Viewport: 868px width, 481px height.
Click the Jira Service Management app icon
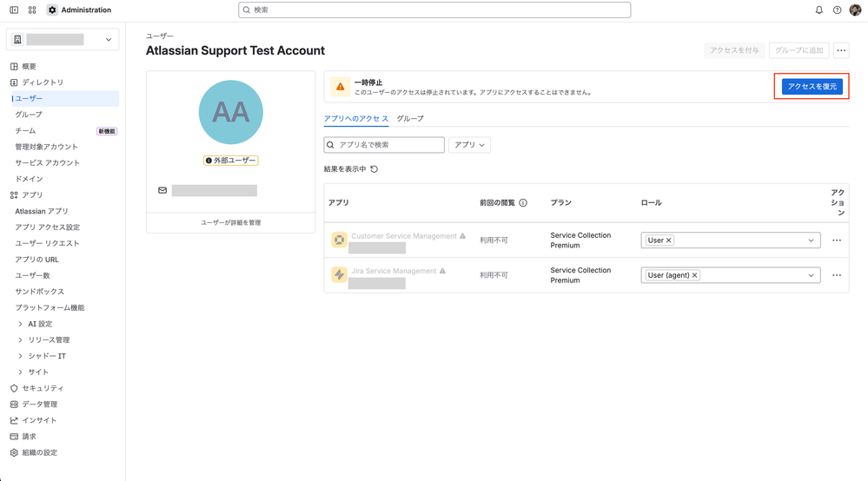click(339, 274)
